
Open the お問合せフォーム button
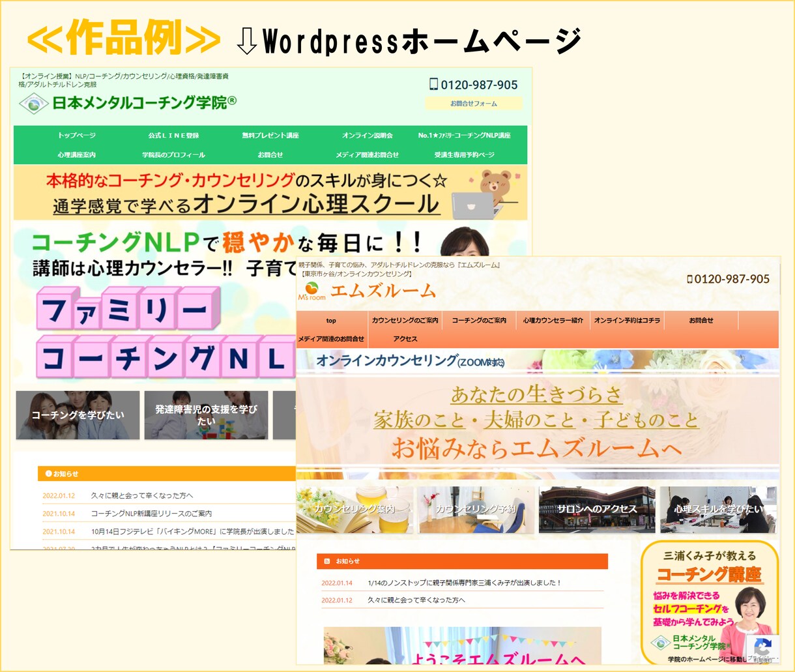point(474,104)
